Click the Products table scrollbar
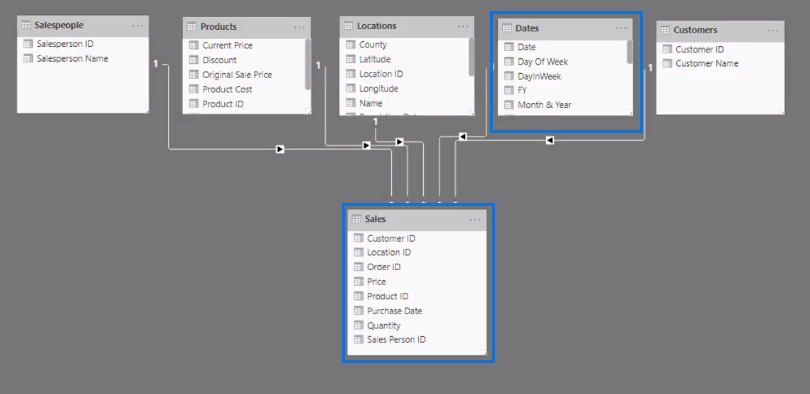 pos(308,65)
